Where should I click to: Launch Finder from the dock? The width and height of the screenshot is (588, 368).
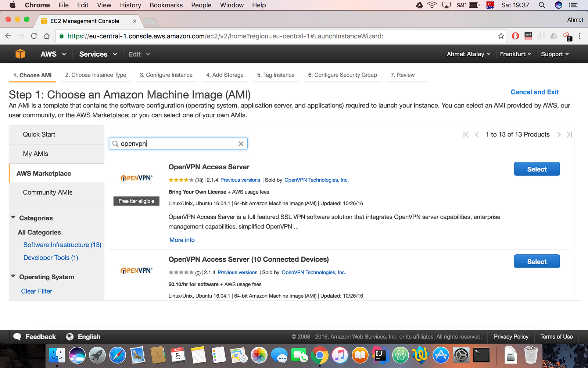coord(57,355)
